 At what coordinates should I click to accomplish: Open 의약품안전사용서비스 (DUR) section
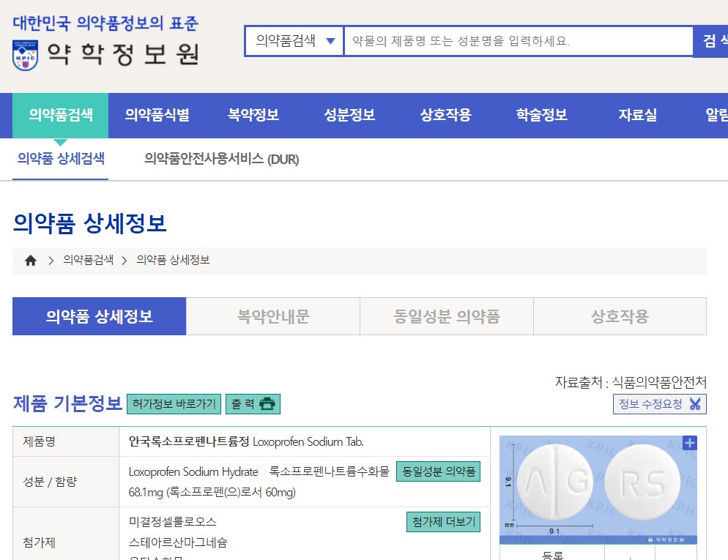point(225,159)
